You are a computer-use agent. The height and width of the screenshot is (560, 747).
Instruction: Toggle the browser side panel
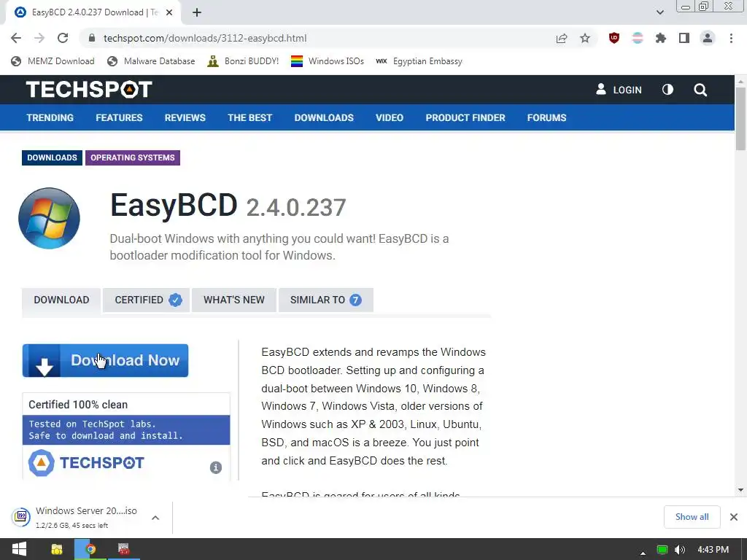(x=684, y=38)
